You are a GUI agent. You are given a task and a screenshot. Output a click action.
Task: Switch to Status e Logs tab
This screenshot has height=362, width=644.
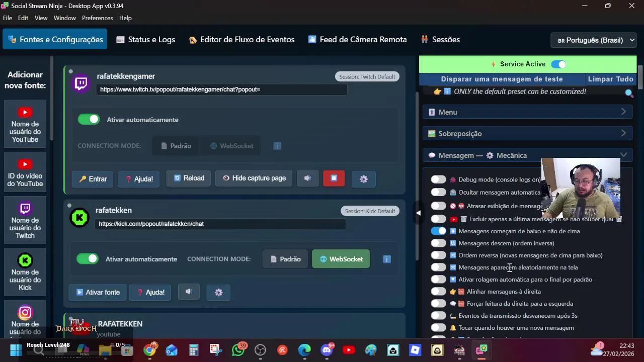[146, 40]
